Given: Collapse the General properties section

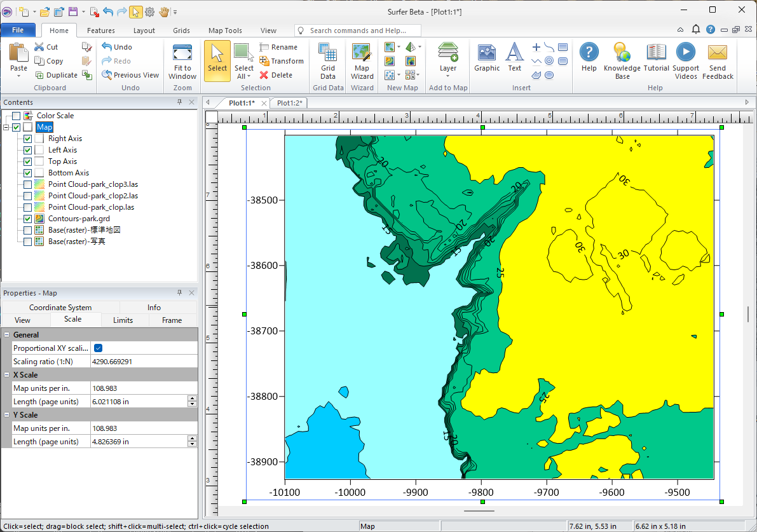Looking at the screenshot, I should [x=6, y=335].
